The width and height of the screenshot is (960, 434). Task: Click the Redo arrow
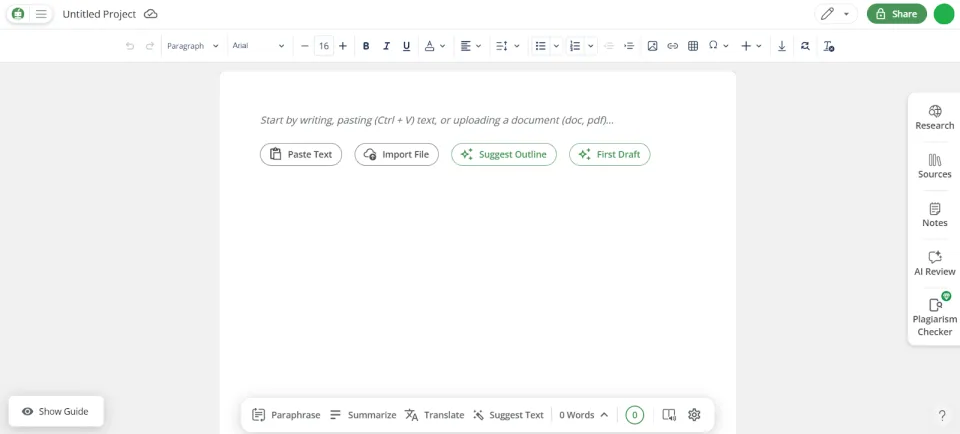click(149, 46)
